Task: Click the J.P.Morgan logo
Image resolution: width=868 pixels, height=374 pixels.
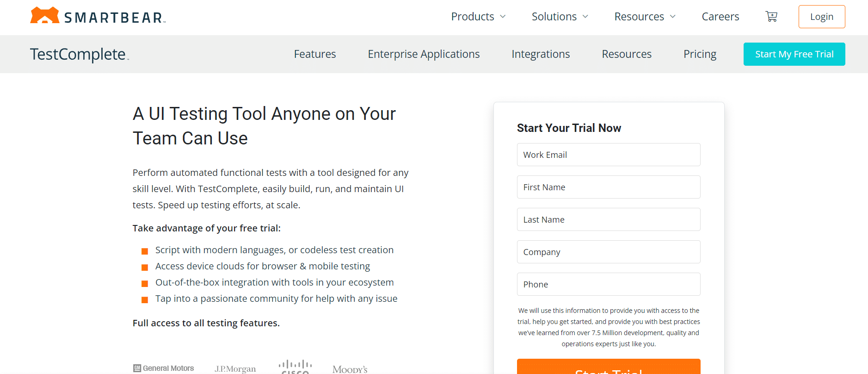Action: [235, 368]
